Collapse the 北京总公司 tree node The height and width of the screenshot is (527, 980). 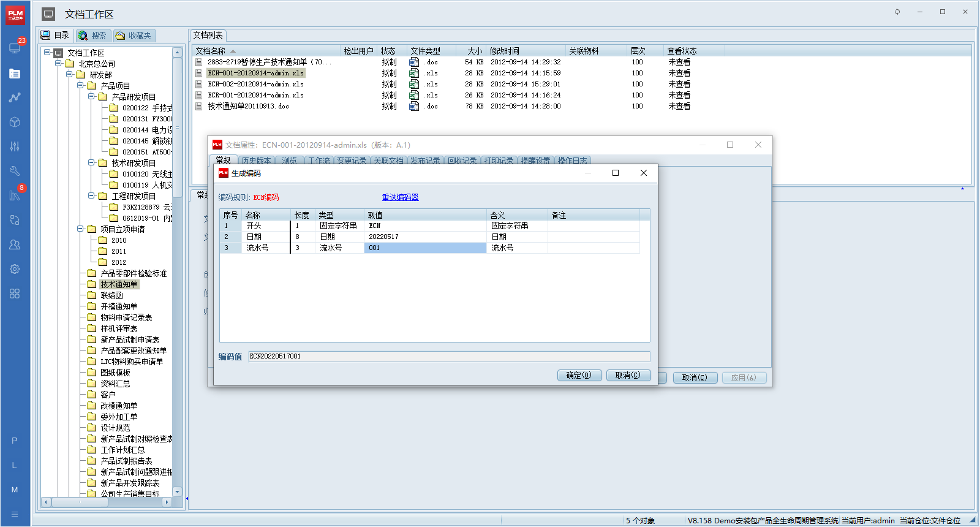click(58, 63)
